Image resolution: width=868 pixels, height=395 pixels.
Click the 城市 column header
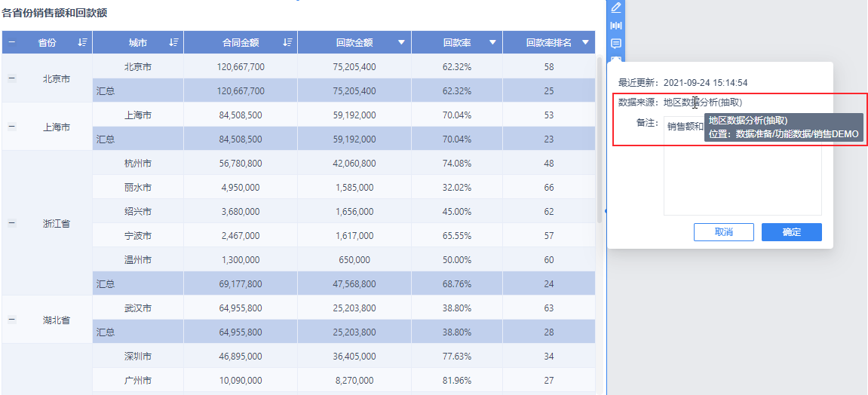click(138, 43)
